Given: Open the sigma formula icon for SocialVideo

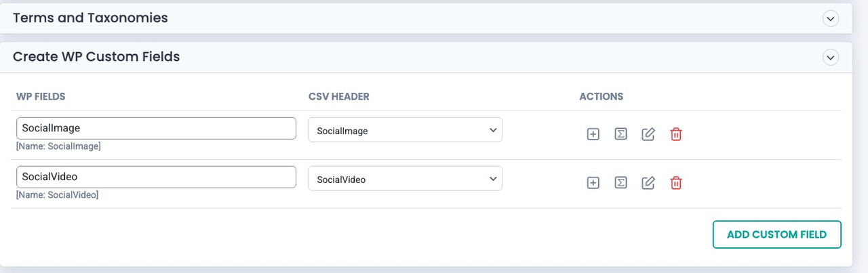Looking at the screenshot, I should point(620,183).
